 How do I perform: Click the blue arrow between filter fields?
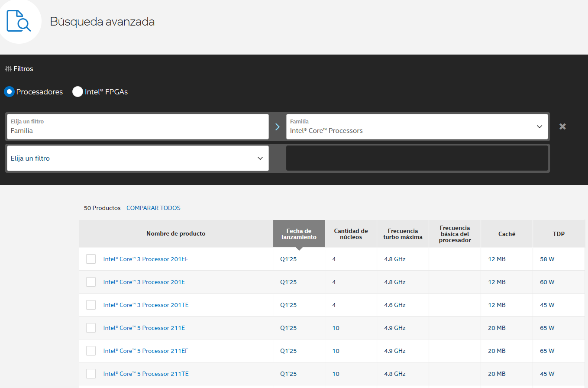[277, 127]
